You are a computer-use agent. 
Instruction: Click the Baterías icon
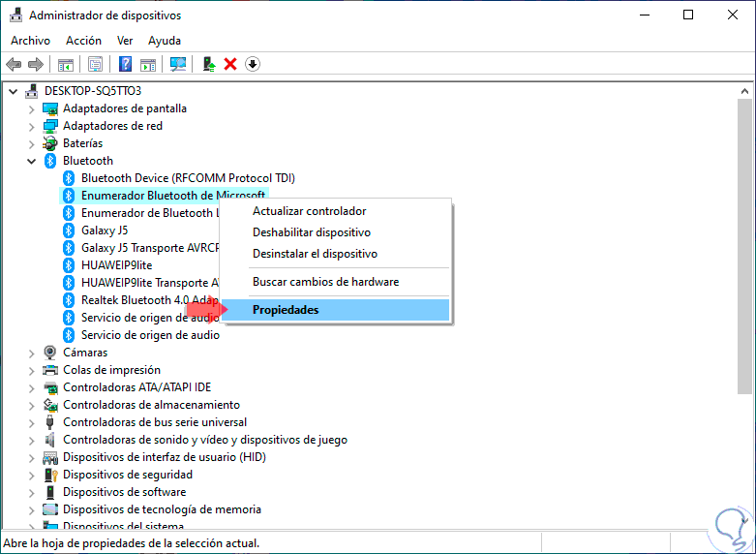[50, 143]
